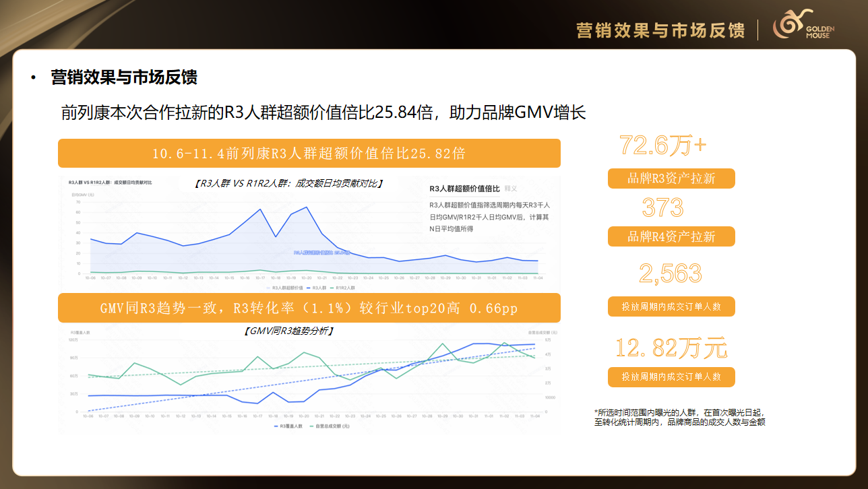Click the 11-04 date tick on the lower chart

(535, 416)
